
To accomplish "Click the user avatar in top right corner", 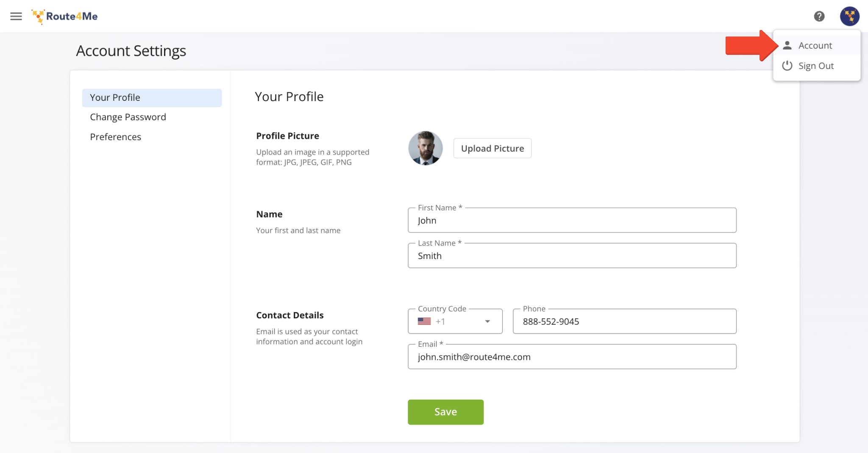I will coord(850,16).
